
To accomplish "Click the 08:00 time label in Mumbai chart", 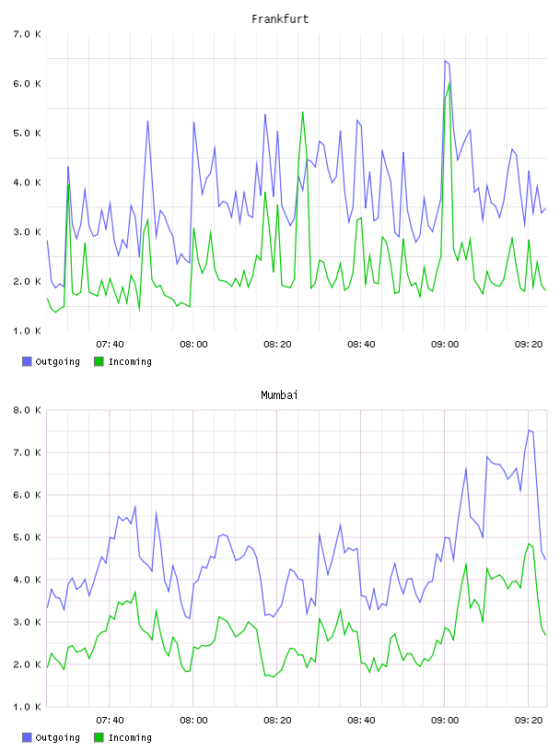I will pos(193,721).
